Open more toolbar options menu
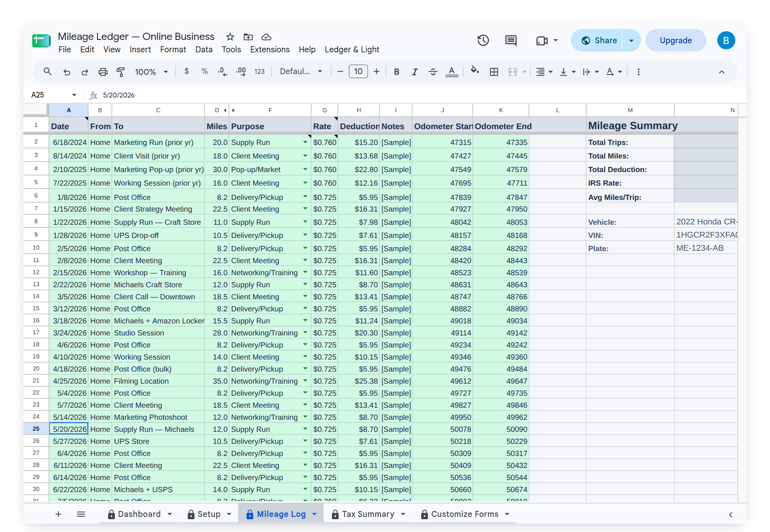 click(639, 72)
